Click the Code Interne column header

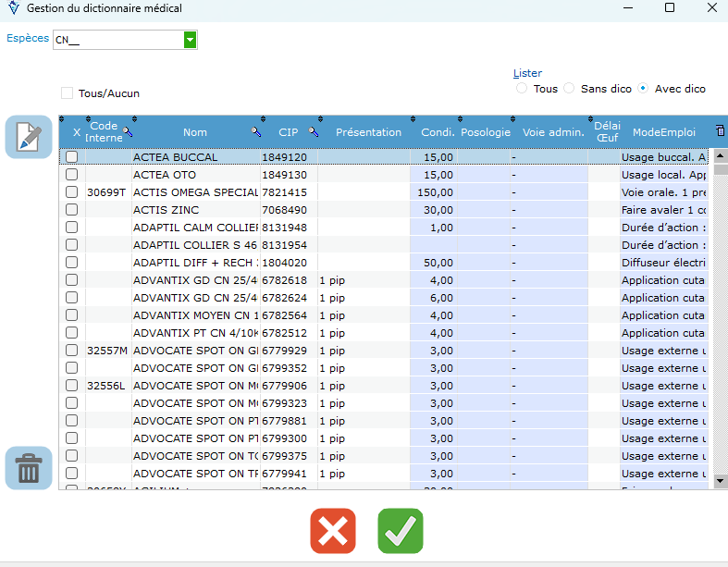coord(104,132)
